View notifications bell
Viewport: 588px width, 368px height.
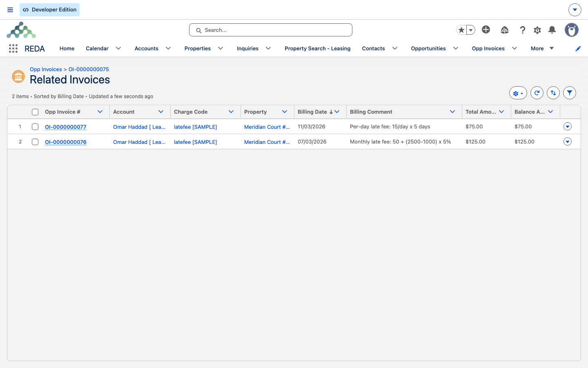(552, 30)
